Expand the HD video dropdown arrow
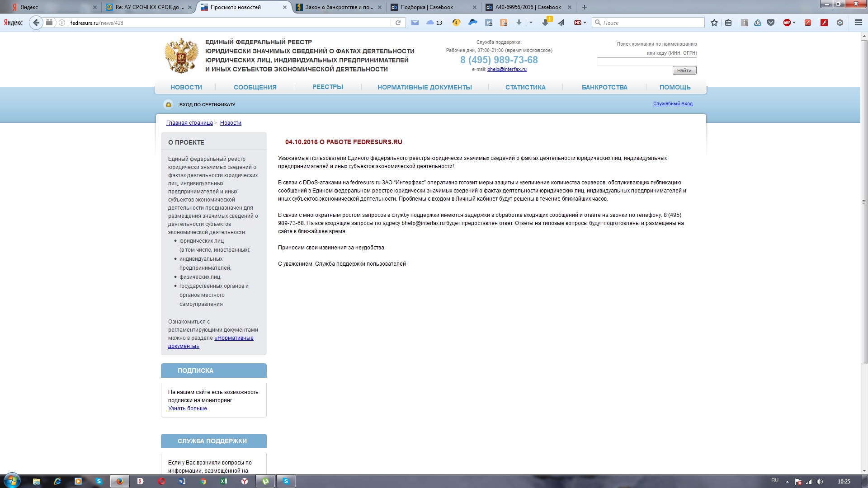The height and width of the screenshot is (488, 868). click(x=585, y=23)
